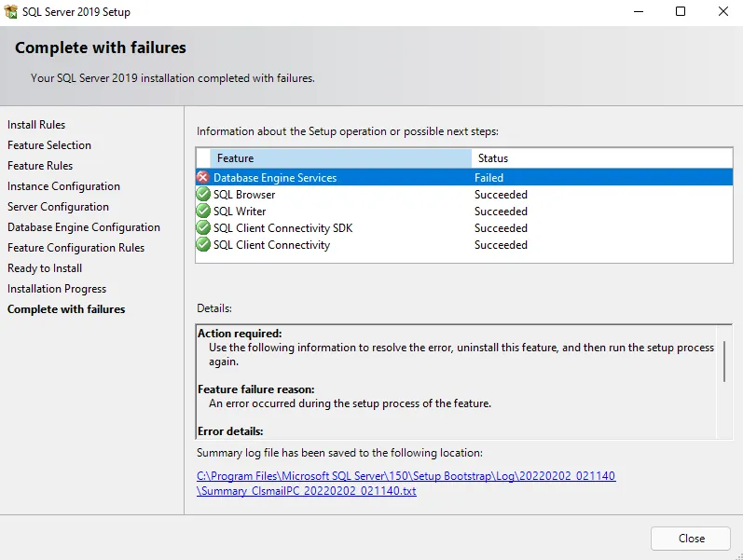743x560 pixels.
Task: Open the summary log file link
Action: click(406, 483)
